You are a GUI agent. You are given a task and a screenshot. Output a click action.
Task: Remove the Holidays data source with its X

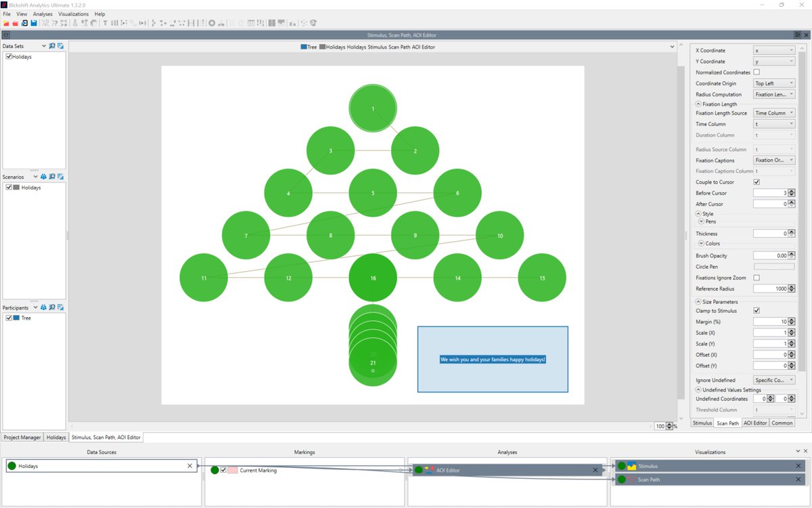(189, 466)
